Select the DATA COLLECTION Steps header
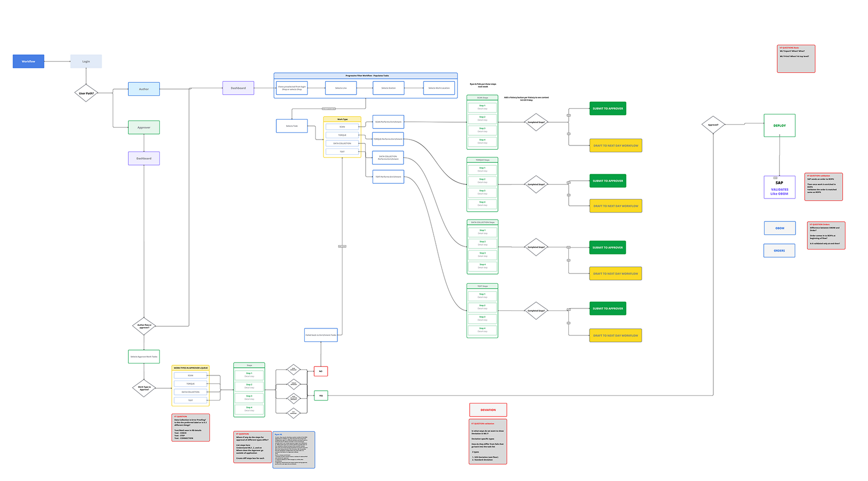 pyautogui.click(x=482, y=222)
